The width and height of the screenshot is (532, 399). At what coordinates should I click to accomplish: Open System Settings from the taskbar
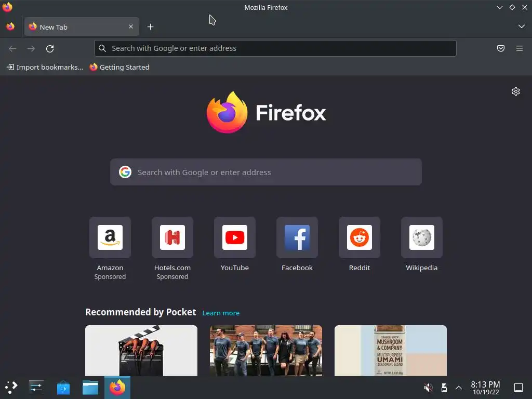point(36,387)
